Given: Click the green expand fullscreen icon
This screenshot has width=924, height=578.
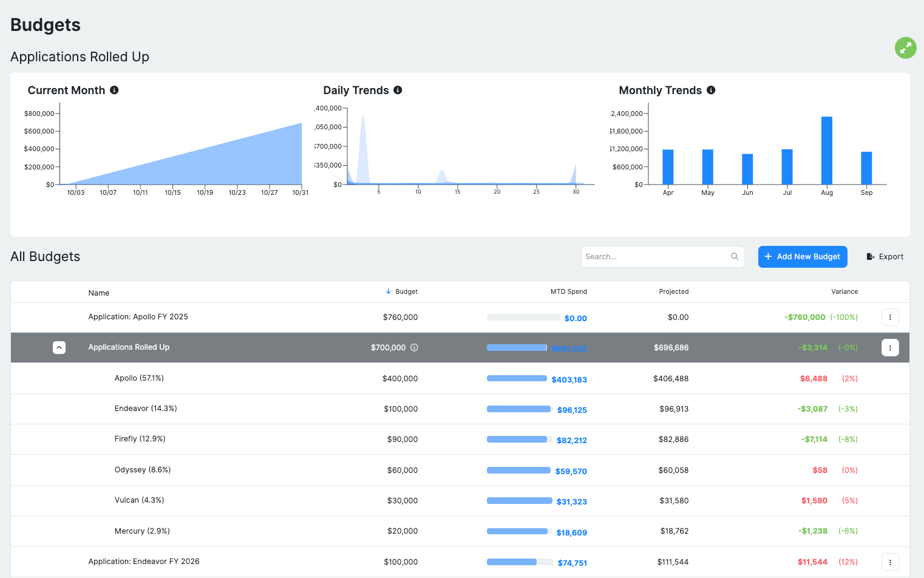Looking at the screenshot, I should pyautogui.click(x=905, y=48).
